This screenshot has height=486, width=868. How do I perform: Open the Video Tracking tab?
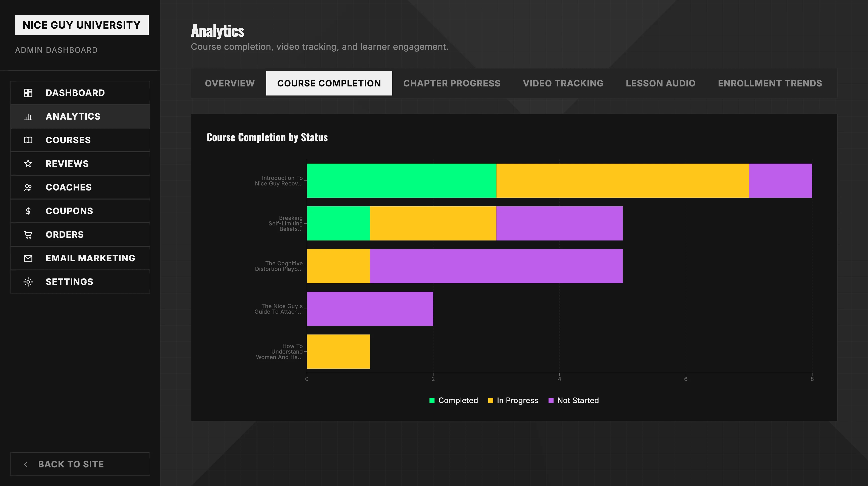(563, 83)
